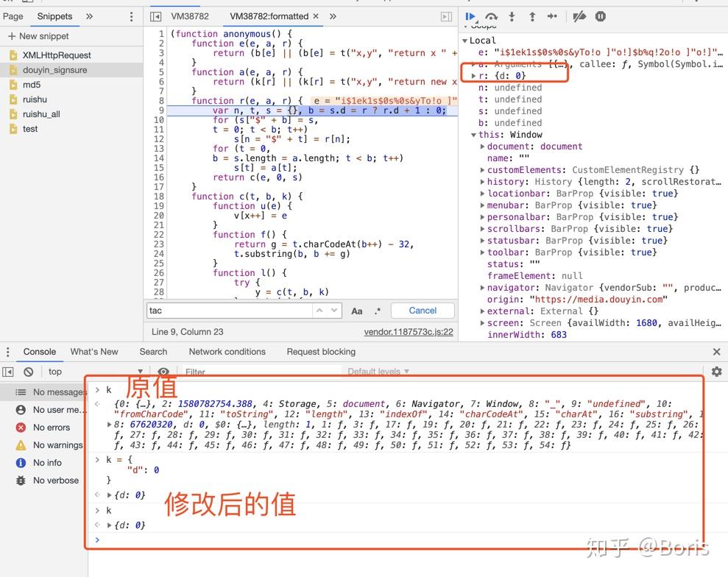
Task: Click the Cancel button in search bar
Action: click(x=422, y=311)
